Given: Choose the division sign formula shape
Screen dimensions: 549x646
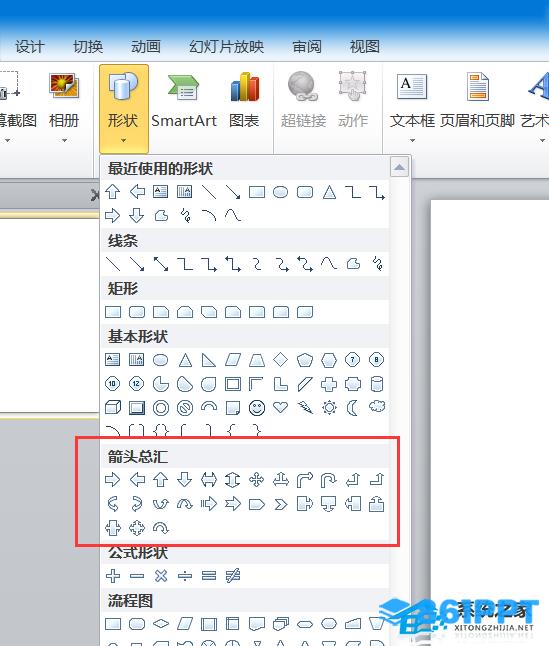Looking at the screenshot, I should tap(185, 576).
